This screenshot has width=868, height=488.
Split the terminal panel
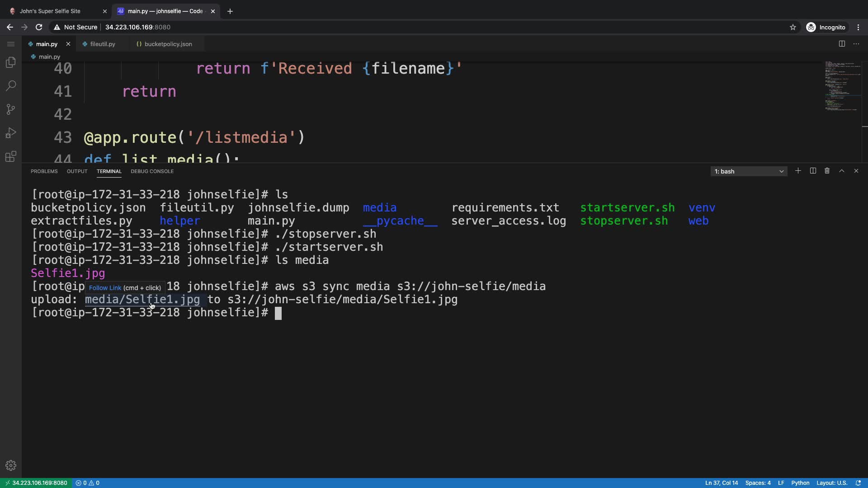[813, 171]
